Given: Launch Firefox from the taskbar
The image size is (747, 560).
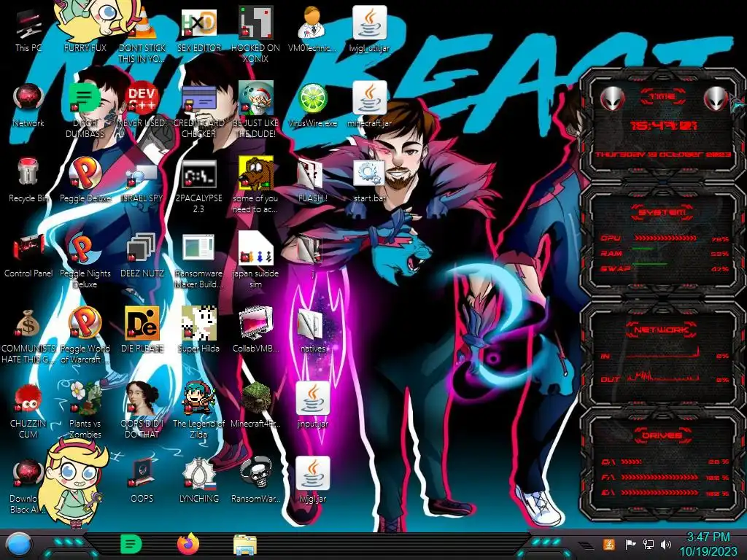Looking at the screenshot, I should pyautogui.click(x=187, y=544).
